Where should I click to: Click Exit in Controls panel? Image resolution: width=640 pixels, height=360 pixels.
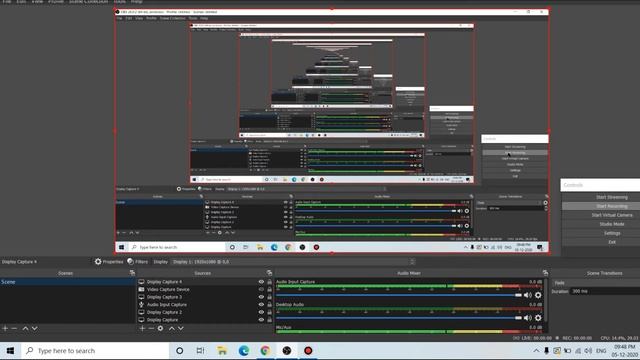[612, 242]
